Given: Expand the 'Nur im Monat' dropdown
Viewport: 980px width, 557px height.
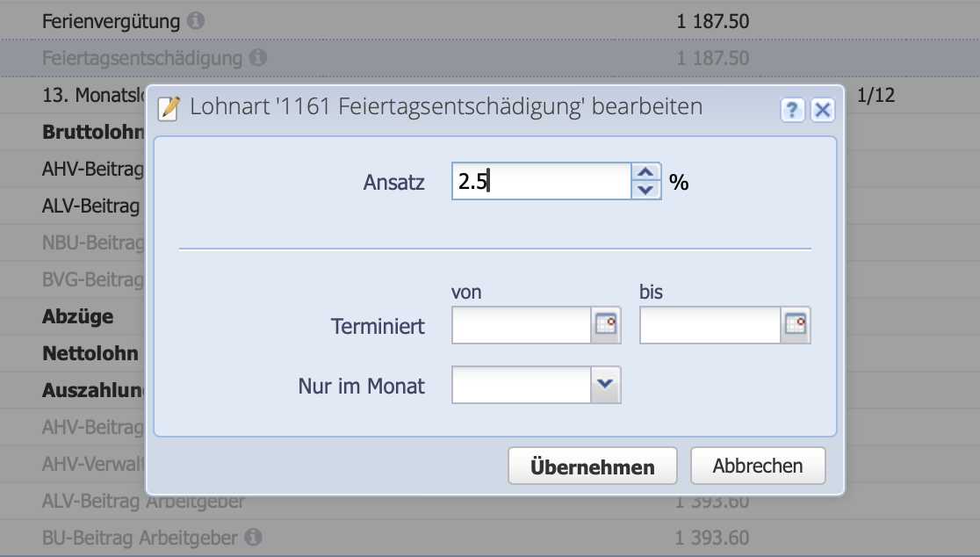Looking at the screenshot, I should [606, 384].
